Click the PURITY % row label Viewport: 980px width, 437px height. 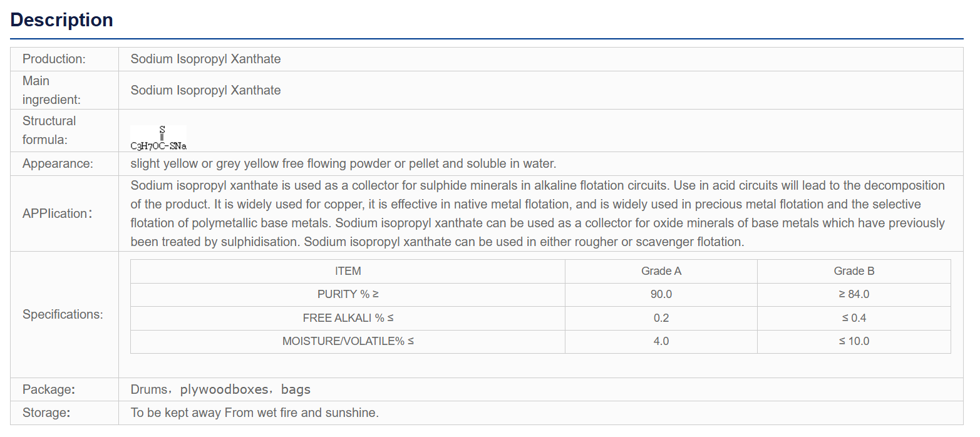(348, 294)
